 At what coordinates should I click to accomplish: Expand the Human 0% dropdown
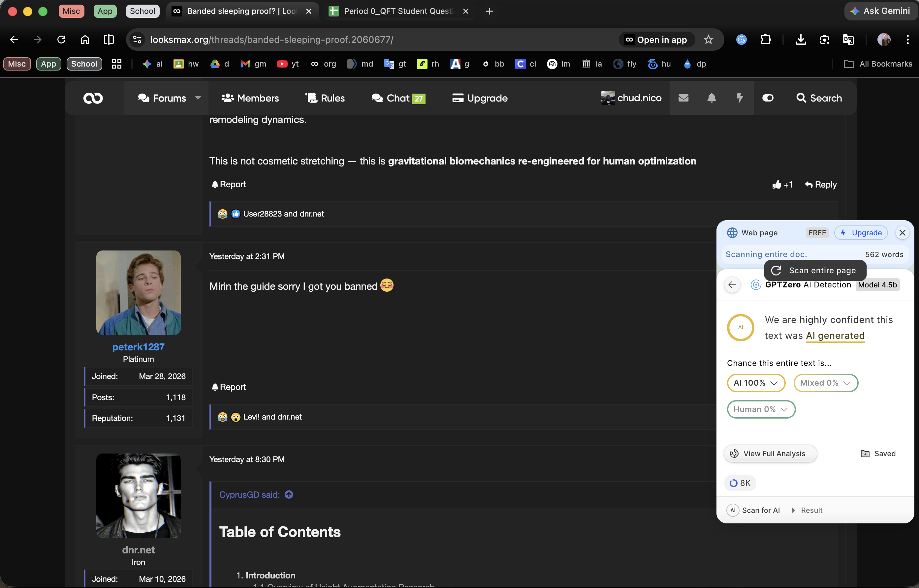point(761,409)
